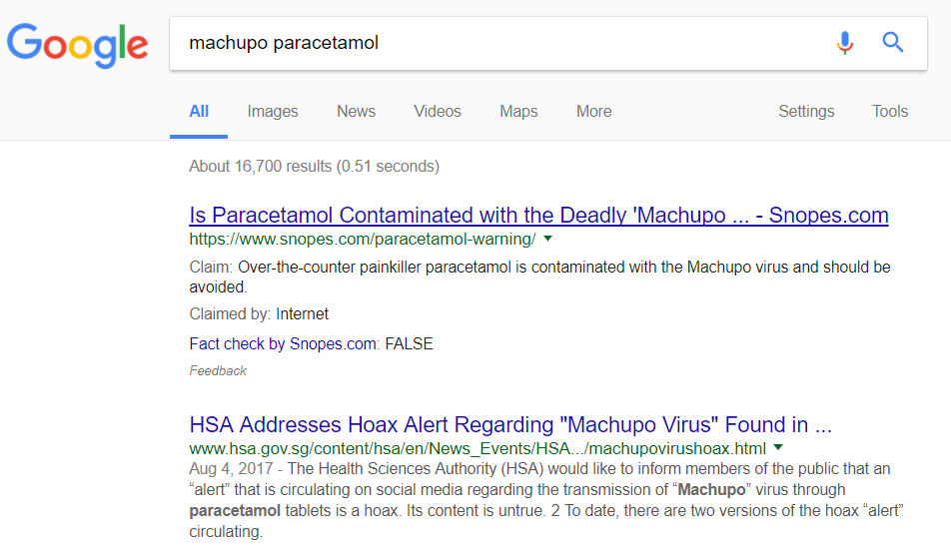The width and height of the screenshot is (951, 560).
Task: Open HSA Addresses Hoax Alert result
Action: point(510,425)
